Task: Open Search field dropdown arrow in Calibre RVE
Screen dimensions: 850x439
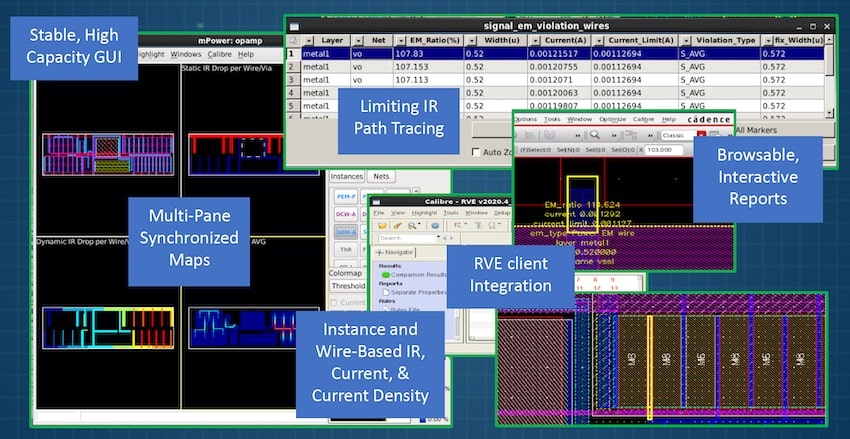Action: pyautogui.click(x=438, y=238)
